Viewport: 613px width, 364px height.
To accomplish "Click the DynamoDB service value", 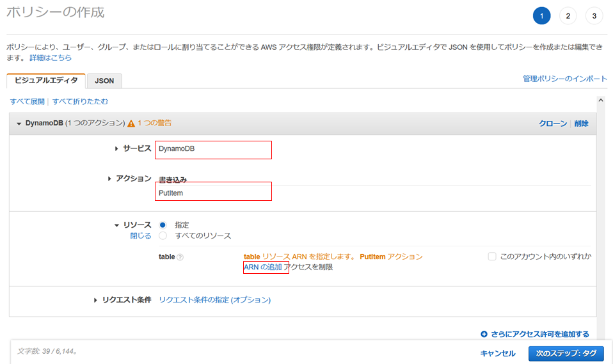I will click(177, 149).
